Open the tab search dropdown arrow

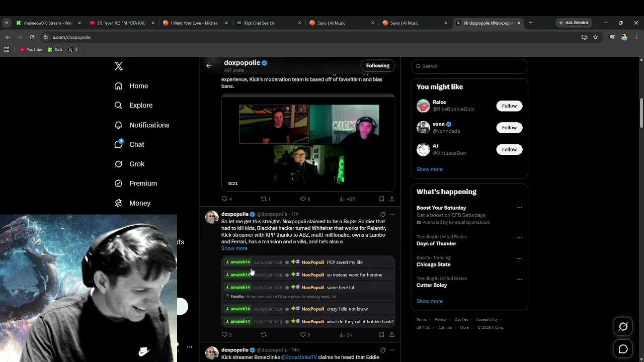(7, 23)
